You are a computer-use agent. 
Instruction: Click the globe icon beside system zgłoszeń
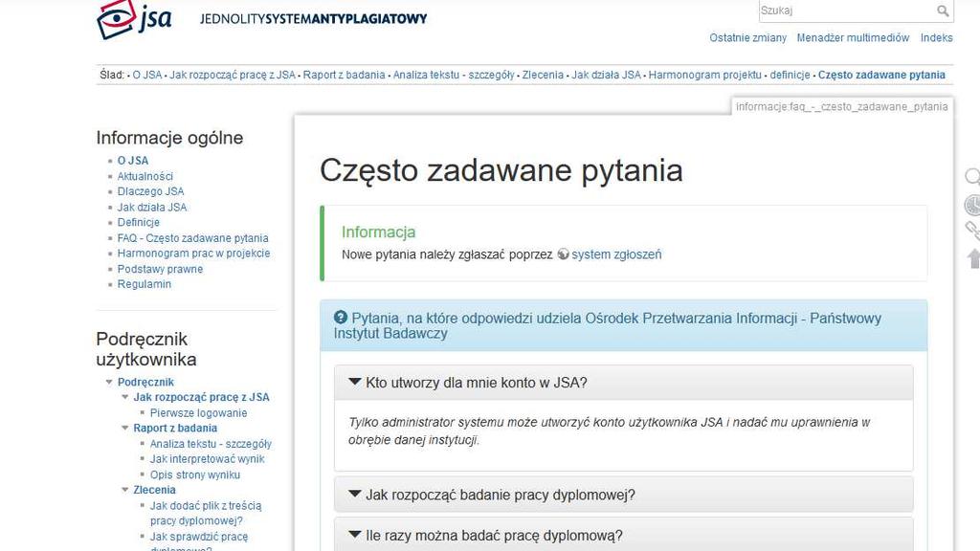coord(563,254)
